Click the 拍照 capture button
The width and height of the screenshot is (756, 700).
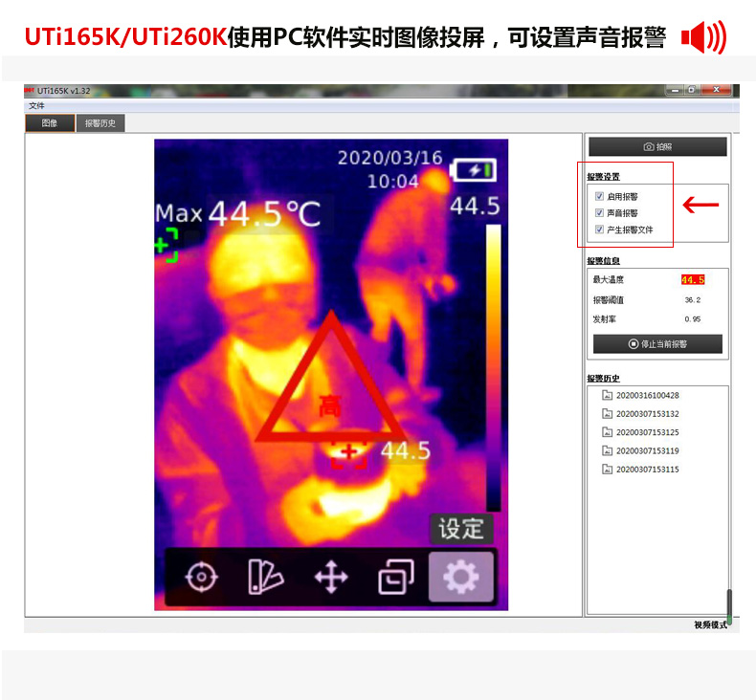(x=657, y=146)
